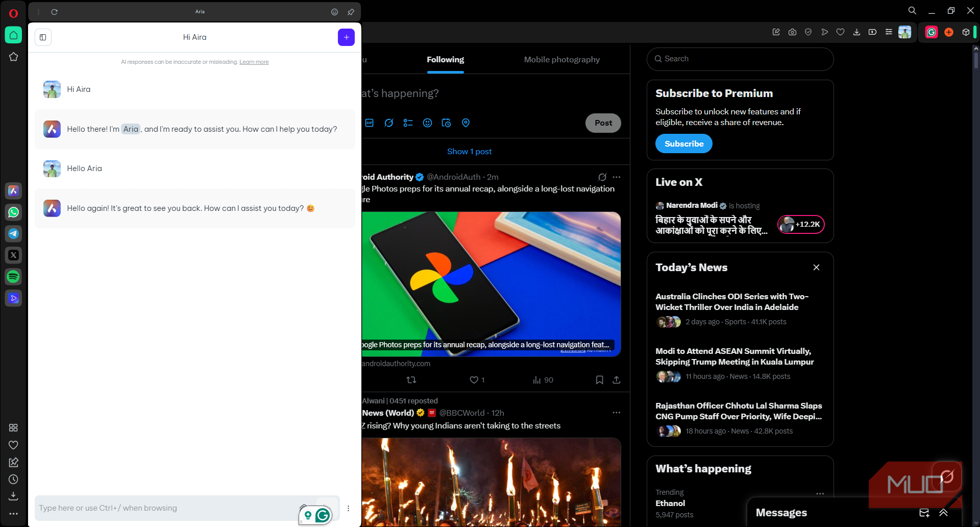This screenshot has width=980, height=527.
Task: Open downloads icon in the sidebar
Action: click(13, 496)
